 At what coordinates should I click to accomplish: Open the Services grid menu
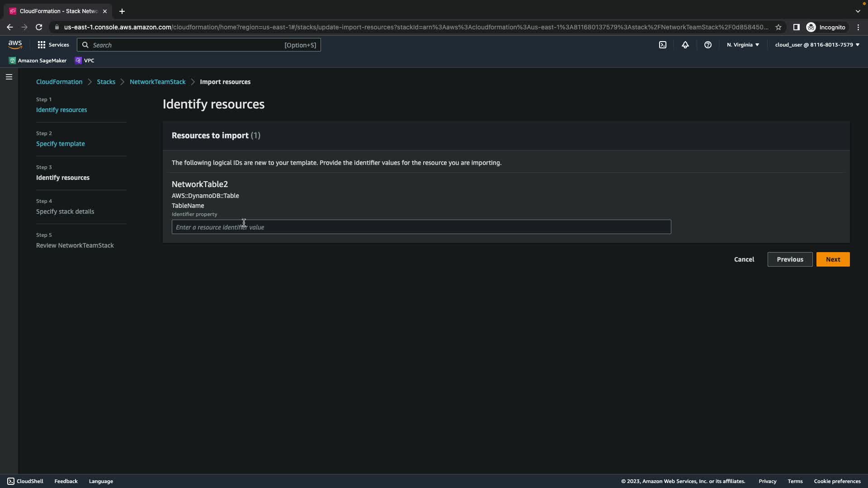(53, 45)
